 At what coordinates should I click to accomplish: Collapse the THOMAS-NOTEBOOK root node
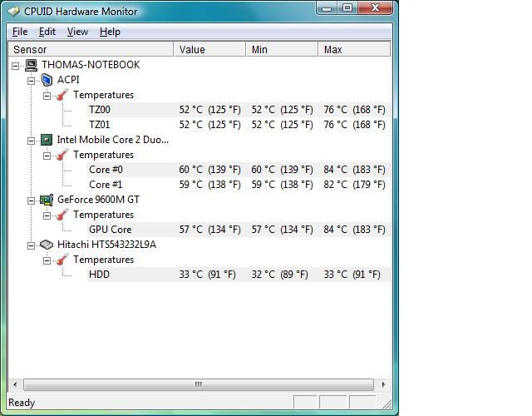pyautogui.click(x=15, y=66)
